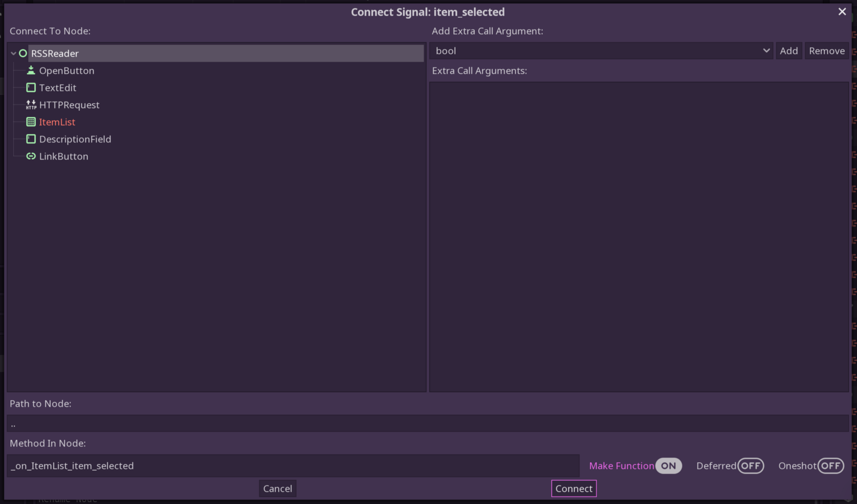857x504 pixels.
Task: Select LinkButton in node tree
Action: pos(64,156)
